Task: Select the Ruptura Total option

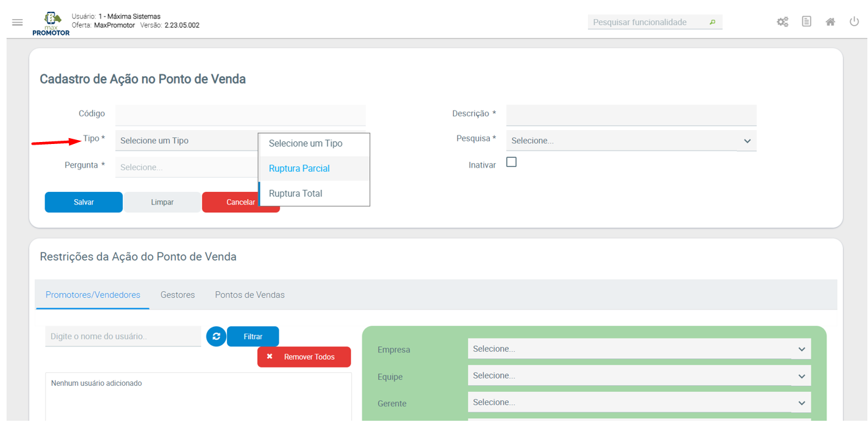Action: (x=314, y=193)
